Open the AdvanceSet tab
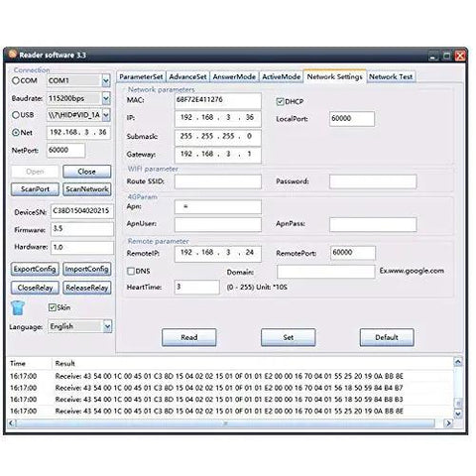 (x=187, y=77)
